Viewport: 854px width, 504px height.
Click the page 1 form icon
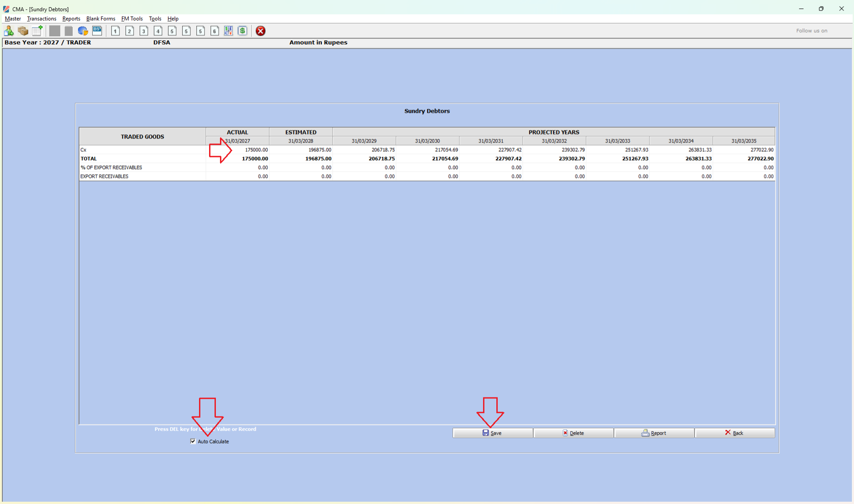point(115,31)
